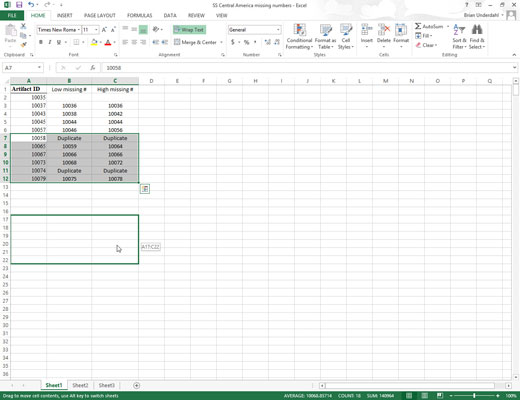Click the Insert Function fx icon

pos(93,68)
